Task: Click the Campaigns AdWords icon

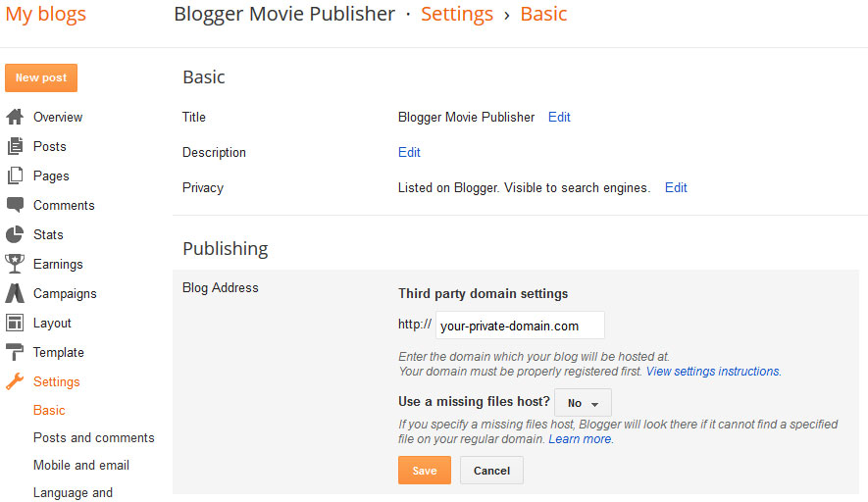Action: 15,293
